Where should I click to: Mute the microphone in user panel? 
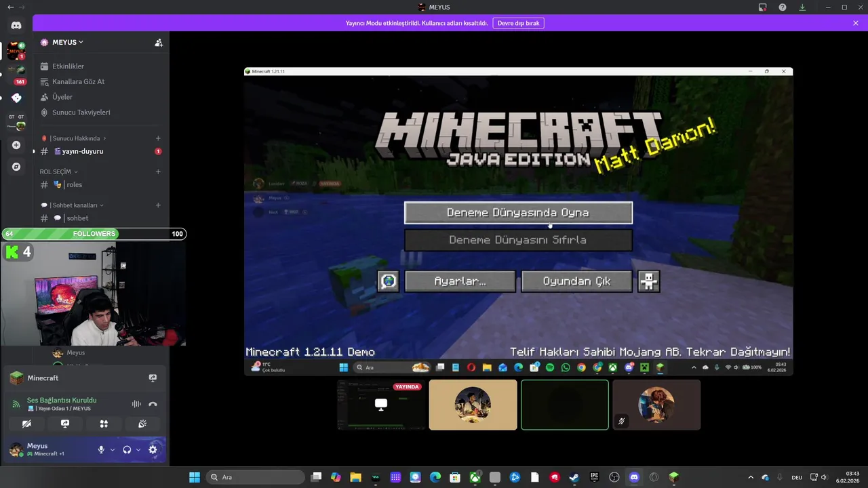[x=101, y=449]
